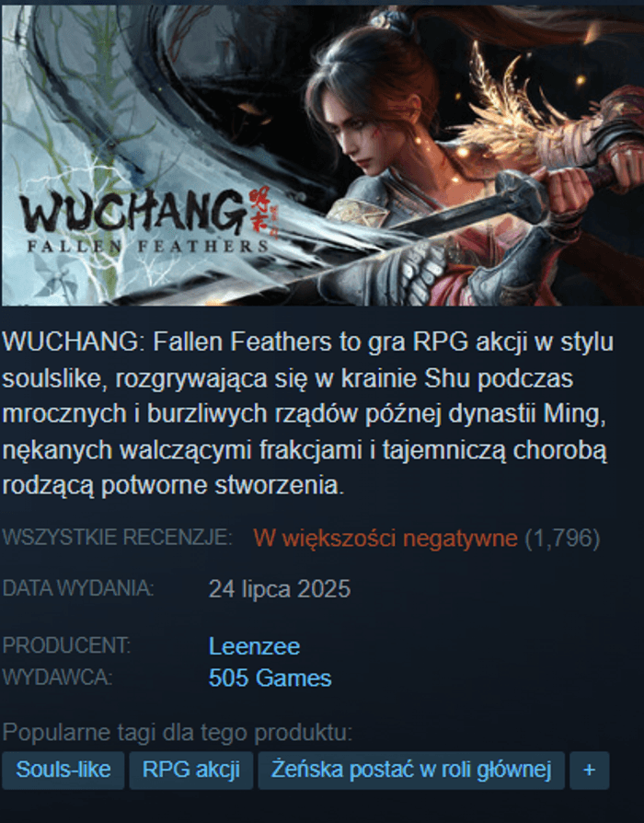This screenshot has width=644, height=823.
Task: Click the red Chinese characters logo
Action: (x=262, y=210)
